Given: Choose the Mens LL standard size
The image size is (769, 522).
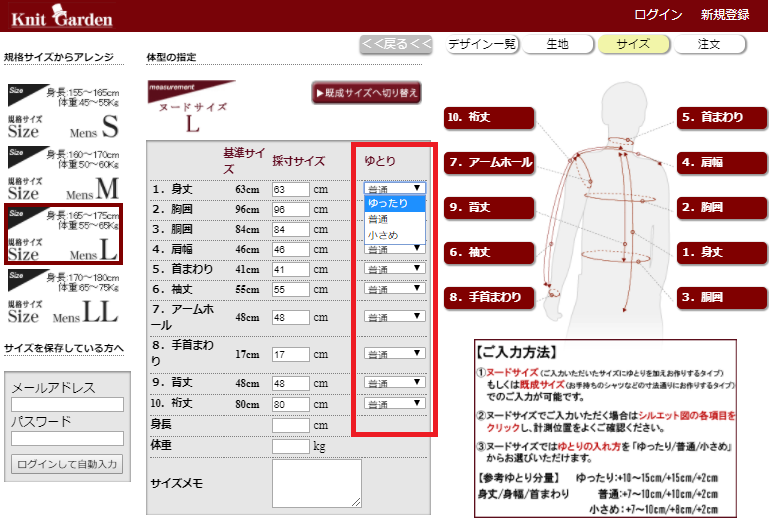Looking at the screenshot, I should pos(63,296).
